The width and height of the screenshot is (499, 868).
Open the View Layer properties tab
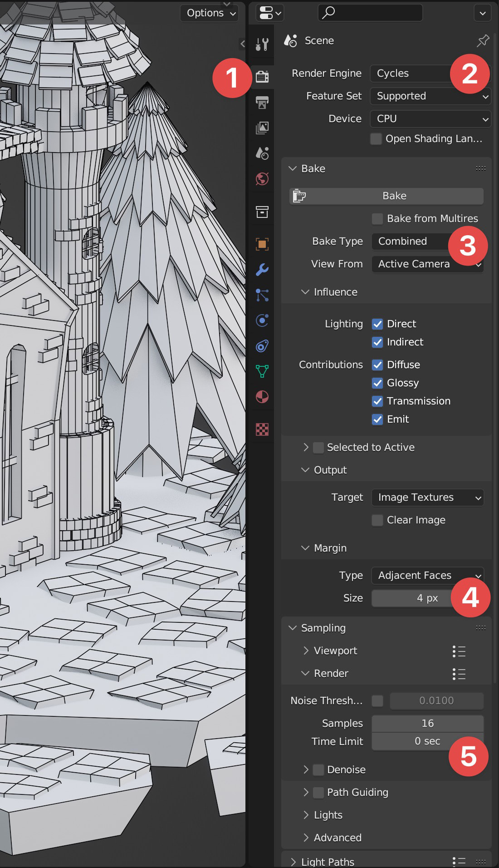(262, 128)
